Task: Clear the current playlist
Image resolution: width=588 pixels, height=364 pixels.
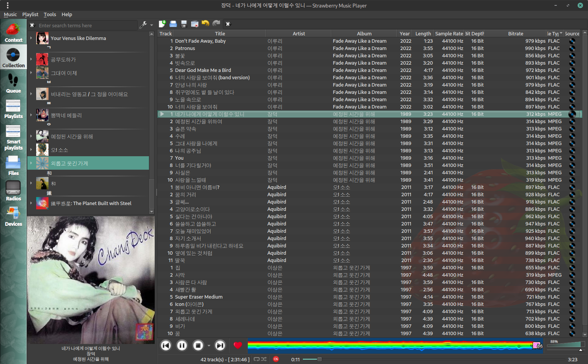Action: point(195,24)
